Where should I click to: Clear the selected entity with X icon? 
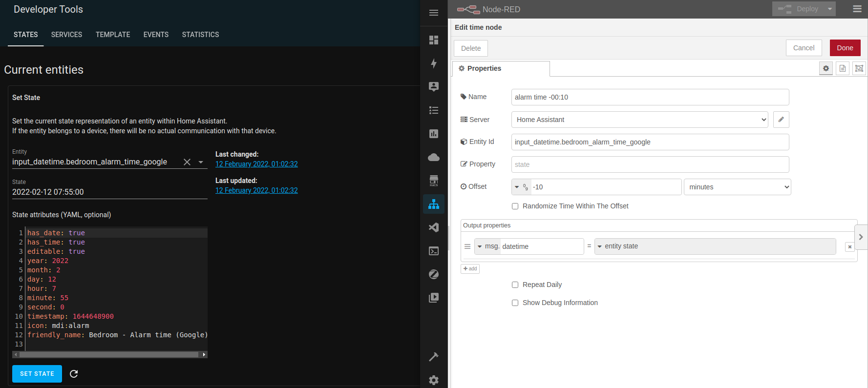(187, 162)
